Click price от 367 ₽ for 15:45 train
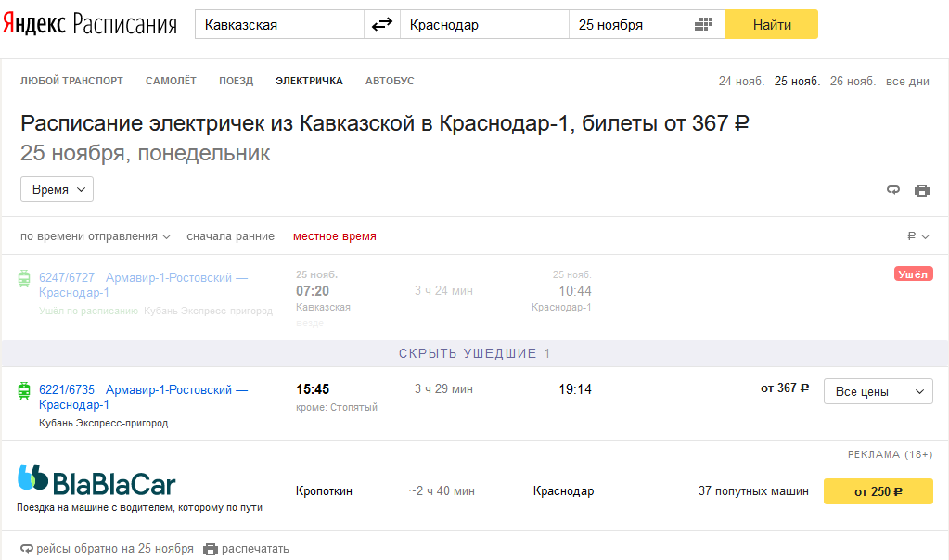 (x=785, y=388)
